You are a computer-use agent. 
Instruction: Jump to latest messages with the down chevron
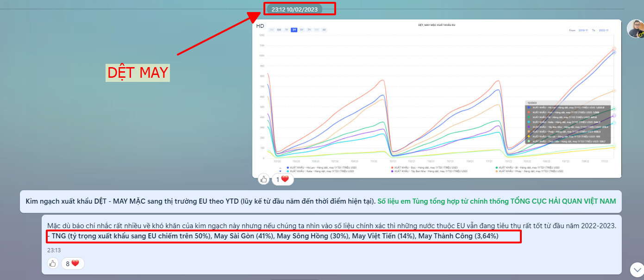coord(637,269)
